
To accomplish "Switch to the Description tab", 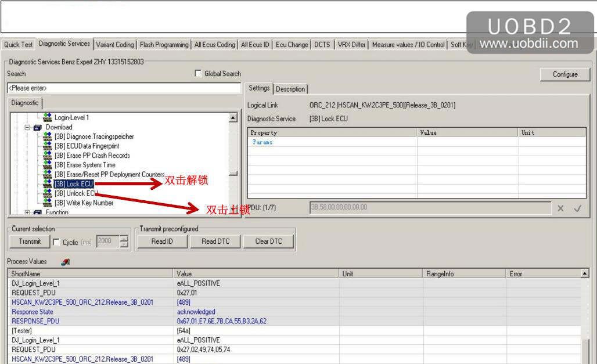I will (290, 89).
